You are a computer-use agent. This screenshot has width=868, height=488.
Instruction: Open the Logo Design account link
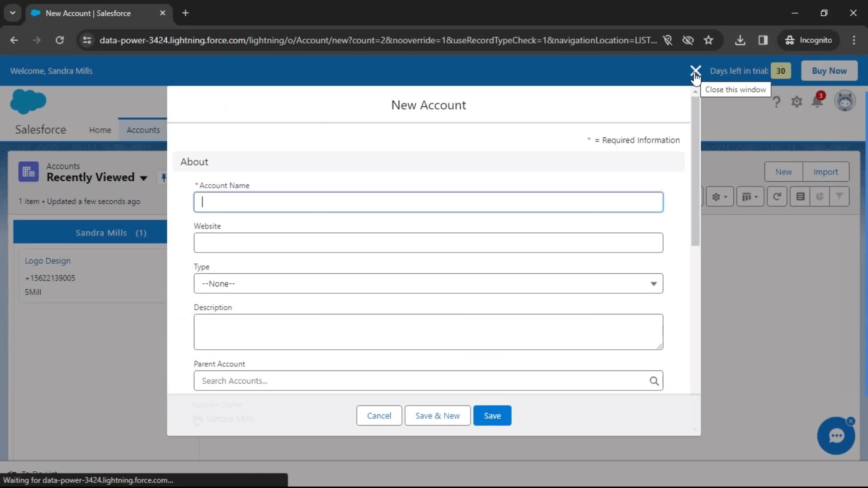47,261
